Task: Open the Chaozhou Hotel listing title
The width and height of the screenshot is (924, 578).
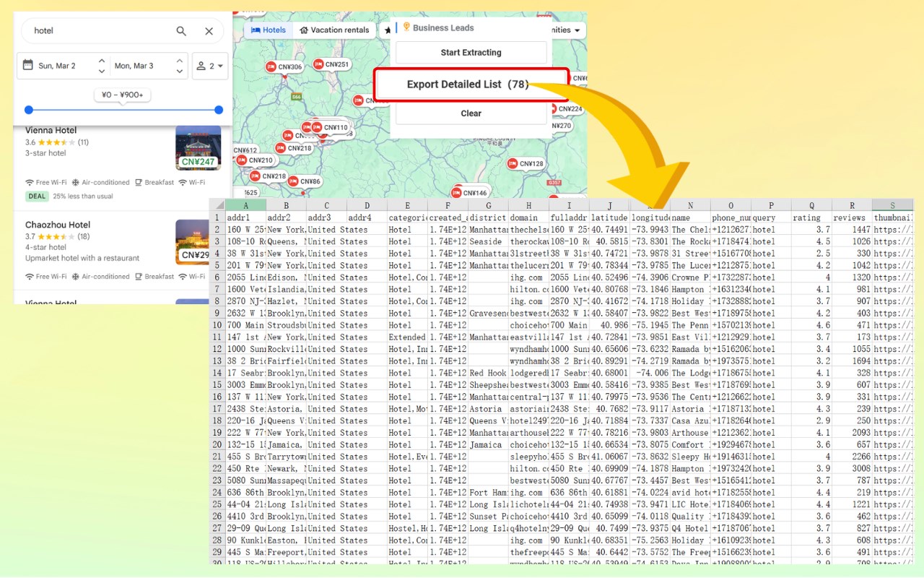Action: tap(58, 225)
